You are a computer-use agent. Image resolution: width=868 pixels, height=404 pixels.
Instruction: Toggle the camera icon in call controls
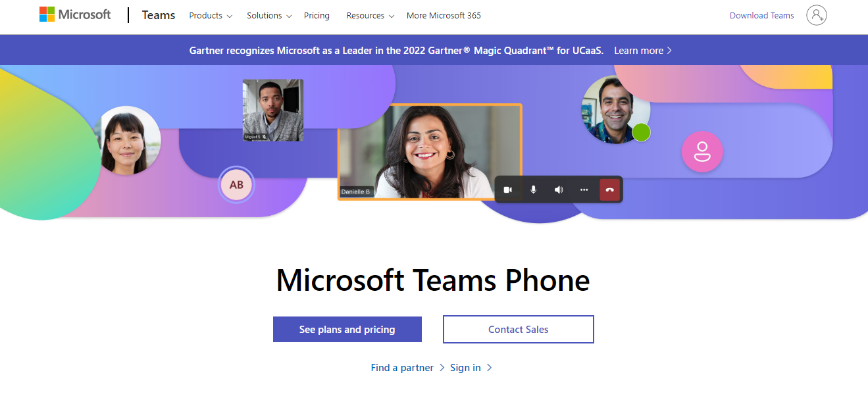tap(508, 189)
